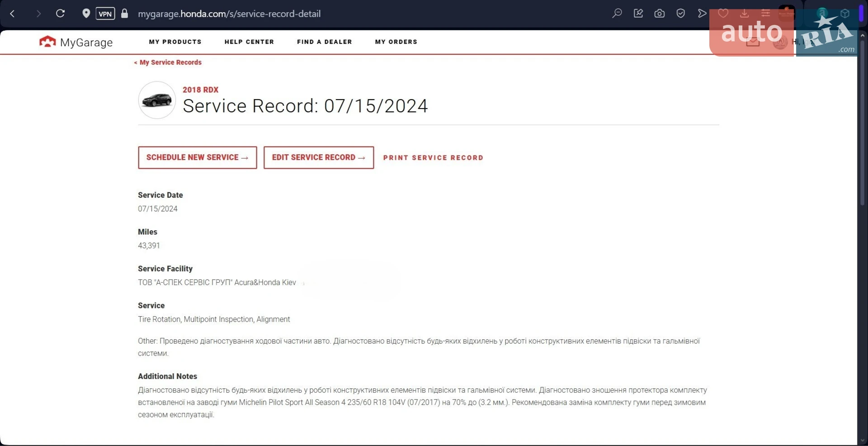Open the shield privacy protection icon
Image resolution: width=868 pixels, height=446 pixels.
[681, 14]
